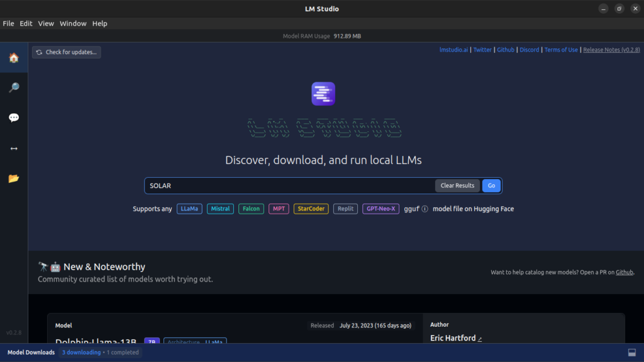Click the panel icon at bottom right corner
The height and width of the screenshot is (362, 644).
[632, 352]
